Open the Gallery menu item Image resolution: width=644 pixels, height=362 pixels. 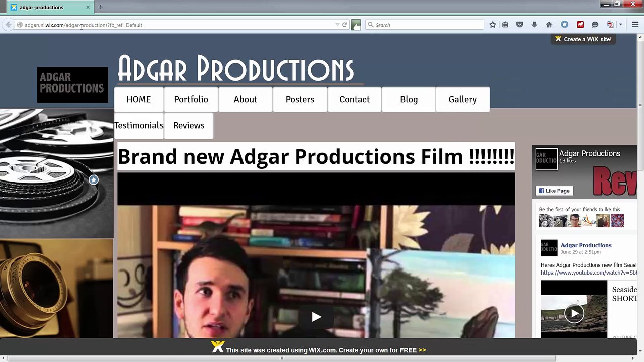click(x=462, y=99)
